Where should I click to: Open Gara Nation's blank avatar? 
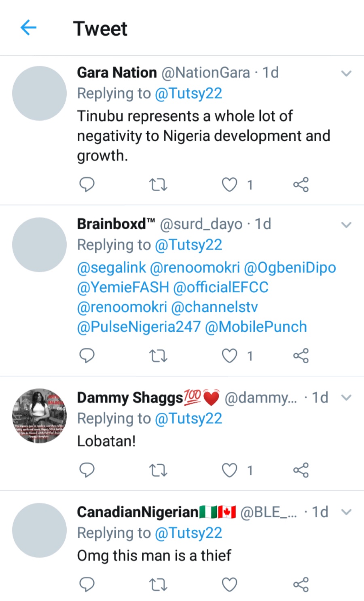point(39,94)
